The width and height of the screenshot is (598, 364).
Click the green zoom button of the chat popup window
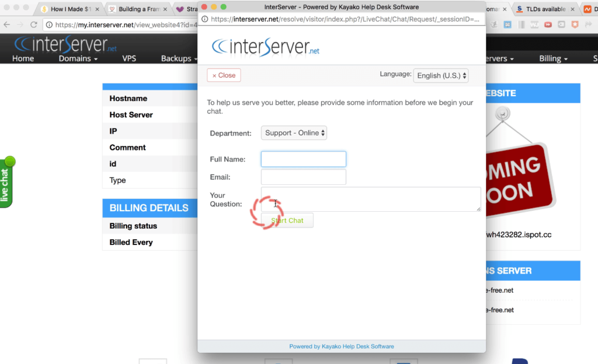[x=224, y=7]
